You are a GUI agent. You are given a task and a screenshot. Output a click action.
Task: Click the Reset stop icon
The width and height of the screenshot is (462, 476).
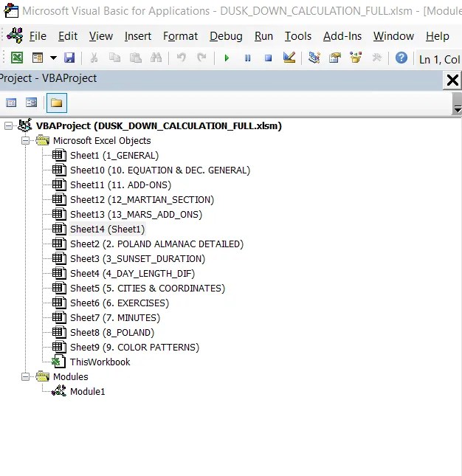click(x=268, y=58)
